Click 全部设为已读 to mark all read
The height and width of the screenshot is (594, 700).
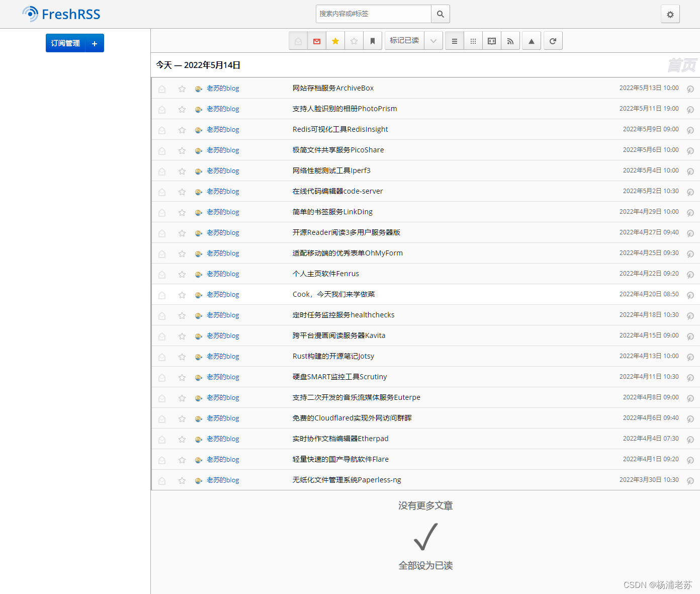pyautogui.click(x=425, y=565)
